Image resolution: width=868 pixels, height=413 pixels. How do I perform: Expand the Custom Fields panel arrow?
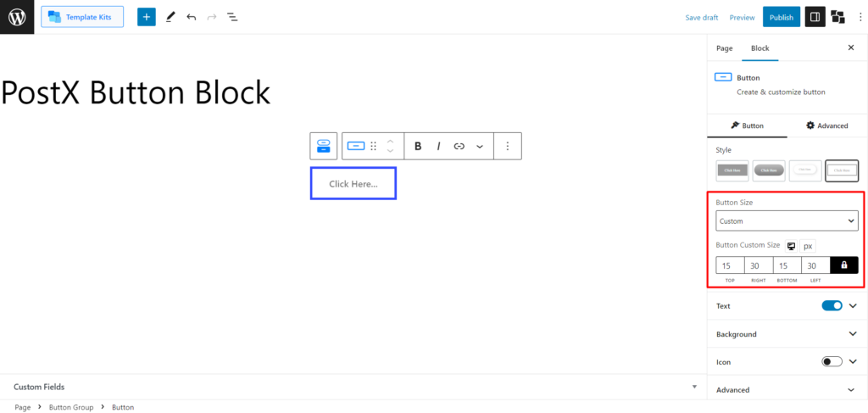695,387
